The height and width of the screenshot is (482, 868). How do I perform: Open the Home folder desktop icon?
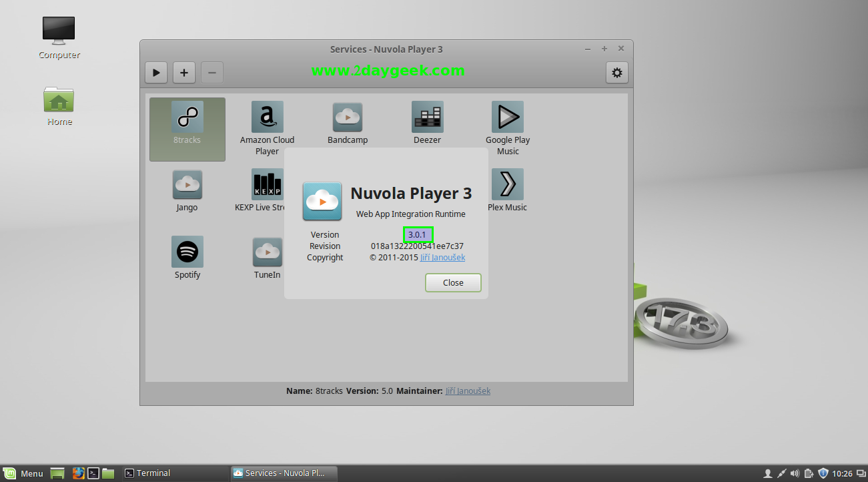59,105
